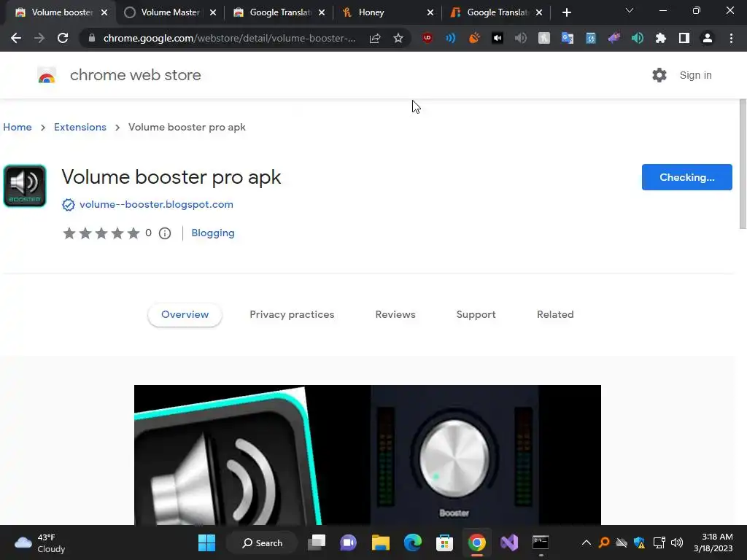Open the Extensions puzzle menu
747x560 pixels.
point(661,38)
